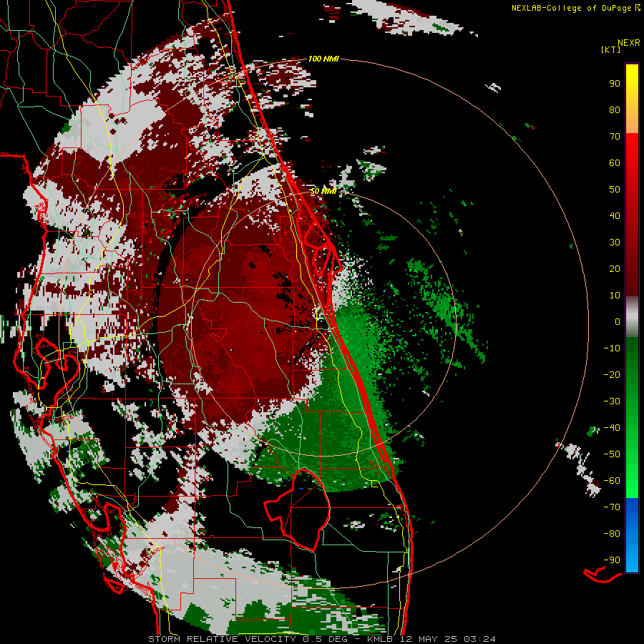Click the 40 value on velocity scale
The height and width of the screenshot is (644, 644).
coord(615,215)
